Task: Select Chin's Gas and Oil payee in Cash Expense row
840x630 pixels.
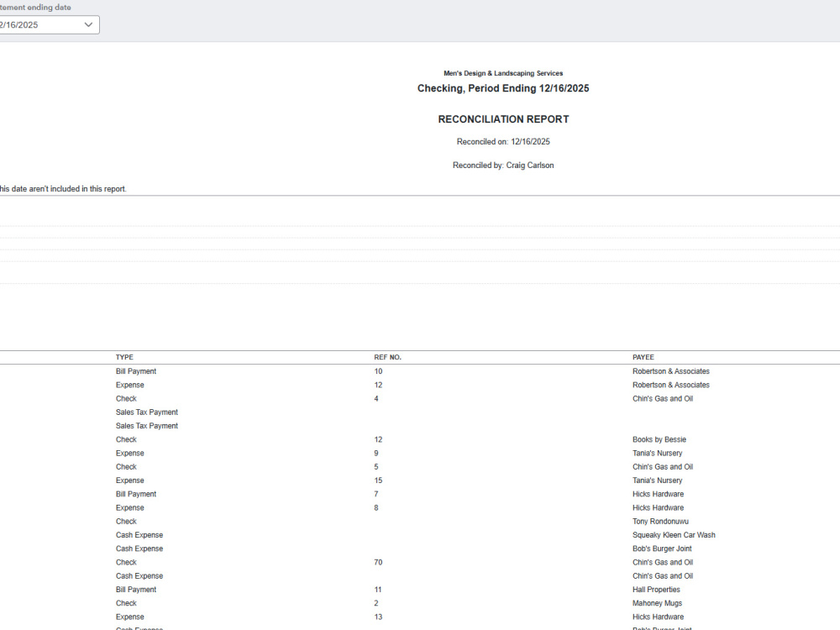Action: pyautogui.click(x=663, y=576)
